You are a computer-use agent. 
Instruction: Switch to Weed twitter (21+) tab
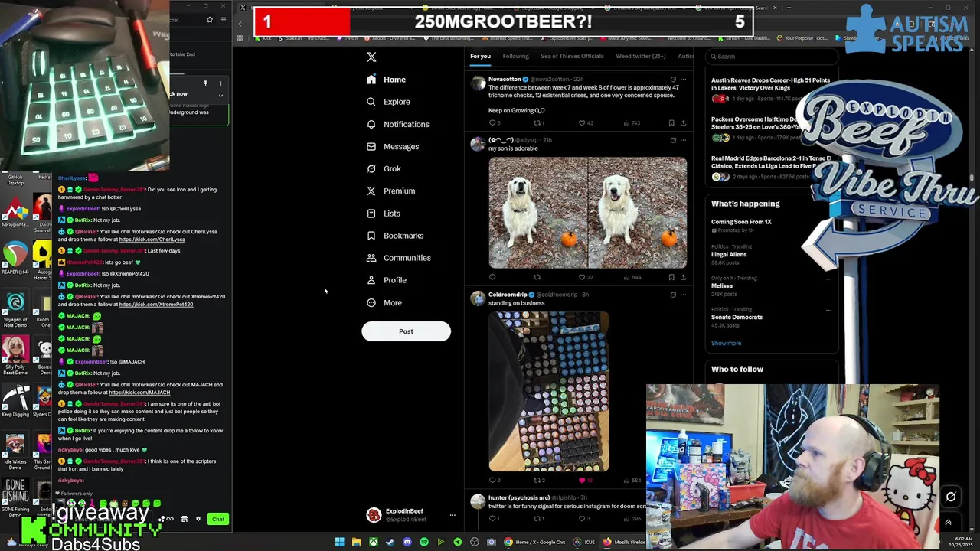click(640, 56)
